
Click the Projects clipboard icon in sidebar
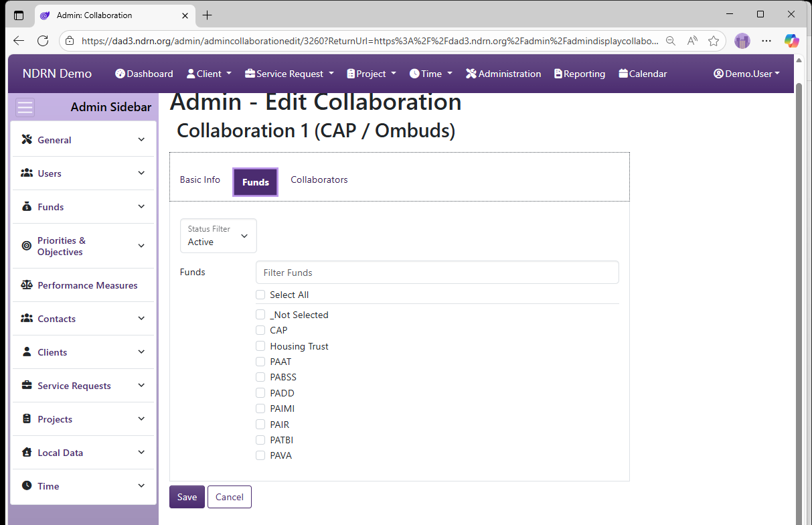pos(27,419)
